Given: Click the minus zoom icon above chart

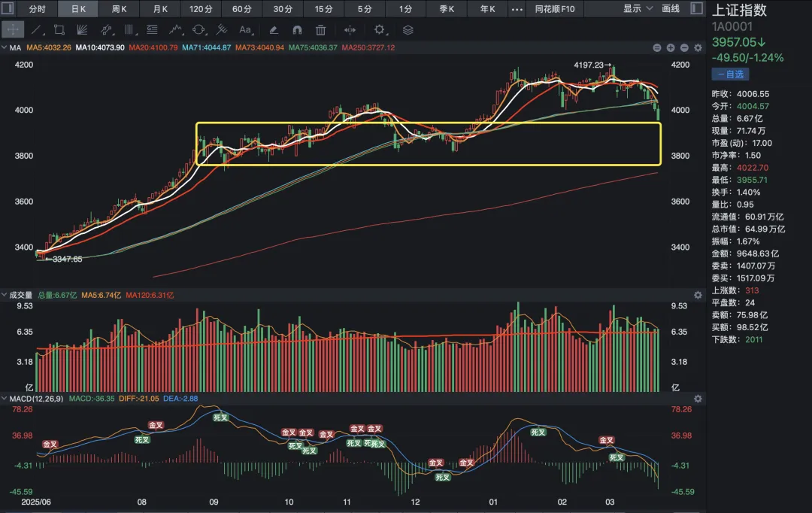Looking at the screenshot, I should [684, 47].
